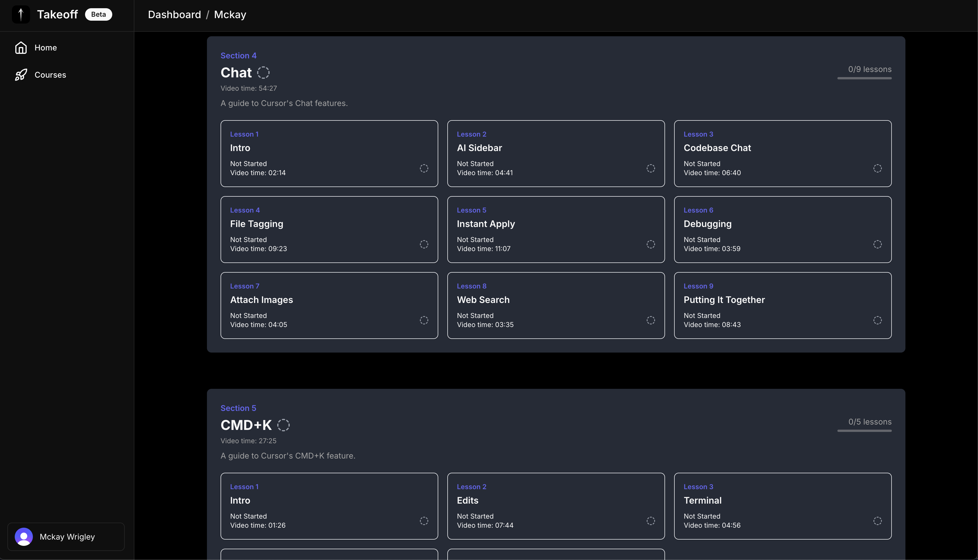Image resolution: width=978 pixels, height=560 pixels.
Task: Click the Takeoff brand name
Action: (57, 15)
